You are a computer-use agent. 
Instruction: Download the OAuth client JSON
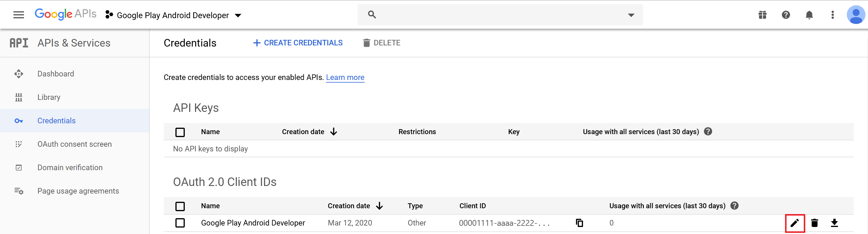point(834,223)
